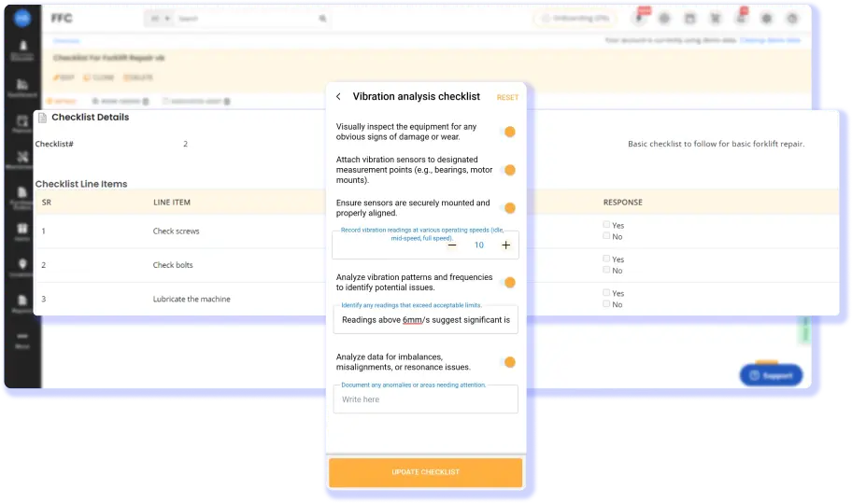Click the Reset link in checklist header
852x504 pixels.
pos(507,97)
